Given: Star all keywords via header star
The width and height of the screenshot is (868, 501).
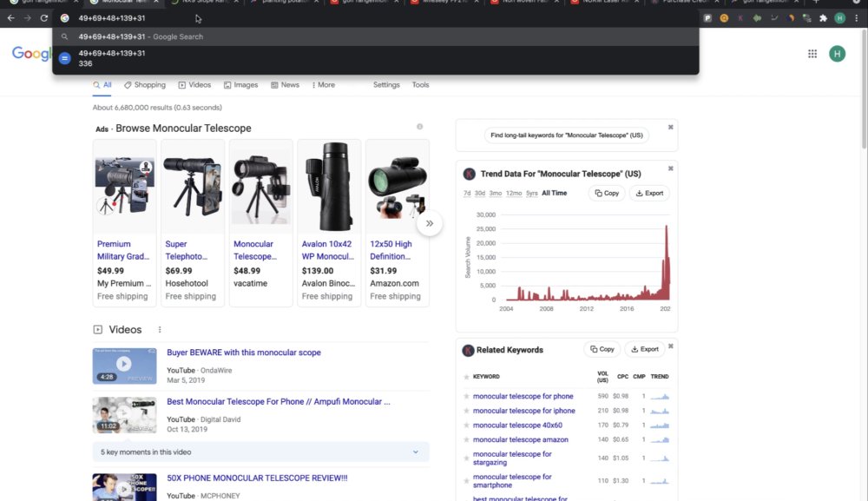Looking at the screenshot, I should (x=466, y=377).
